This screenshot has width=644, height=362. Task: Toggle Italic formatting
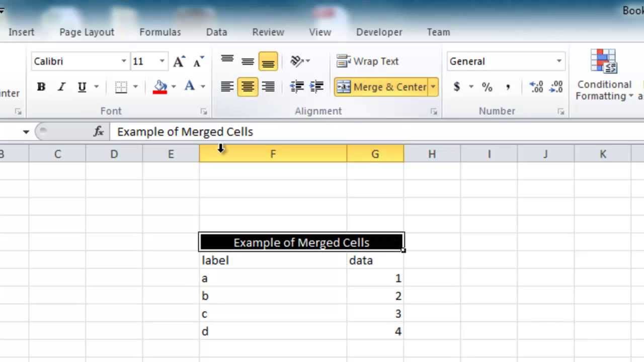point(61,86)
